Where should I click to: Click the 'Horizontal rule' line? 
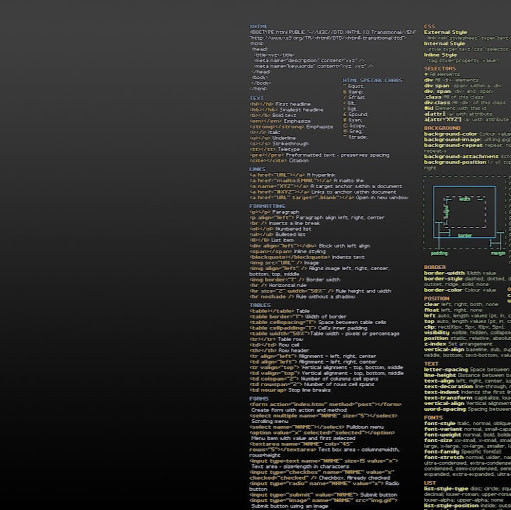pyautogui.click(x=287, y=286)
